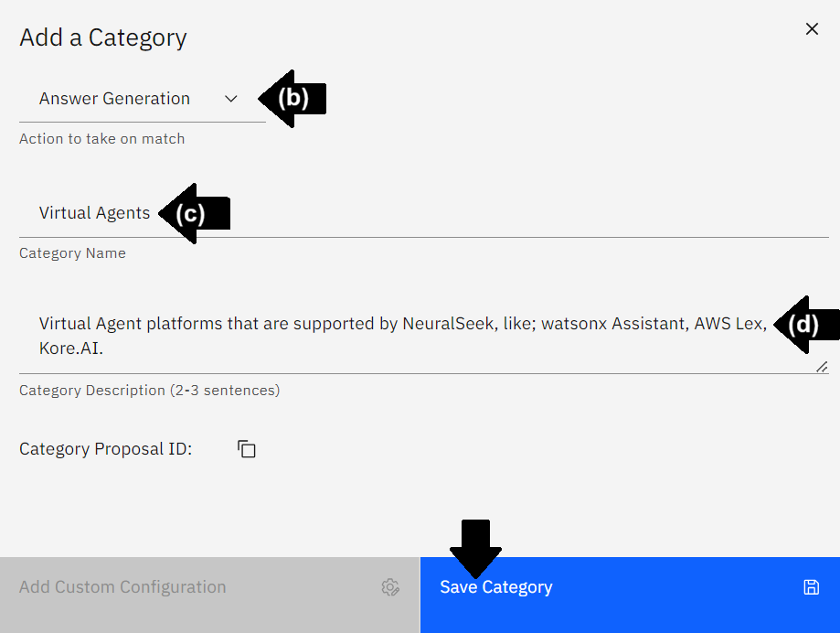Click the gear icon for custom configuration
Viewport: 840px width, 633px height.
pyautogui.click(x=390, y=587)
